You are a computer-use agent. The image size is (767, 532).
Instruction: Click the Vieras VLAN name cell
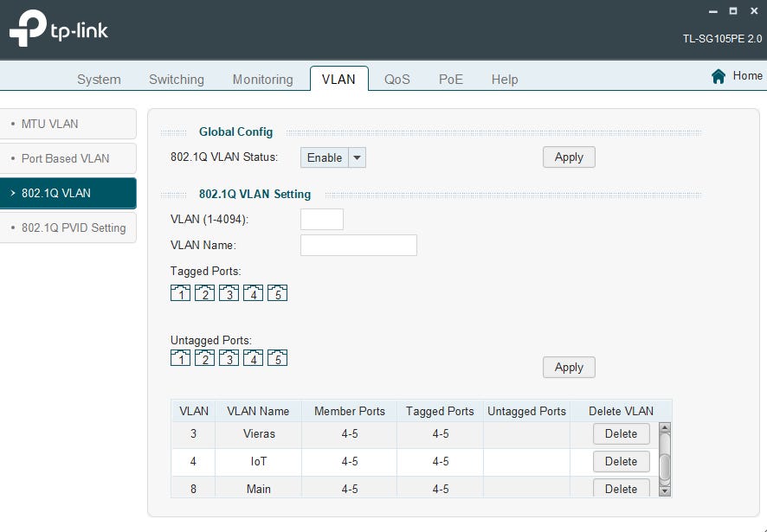[259, 433]
